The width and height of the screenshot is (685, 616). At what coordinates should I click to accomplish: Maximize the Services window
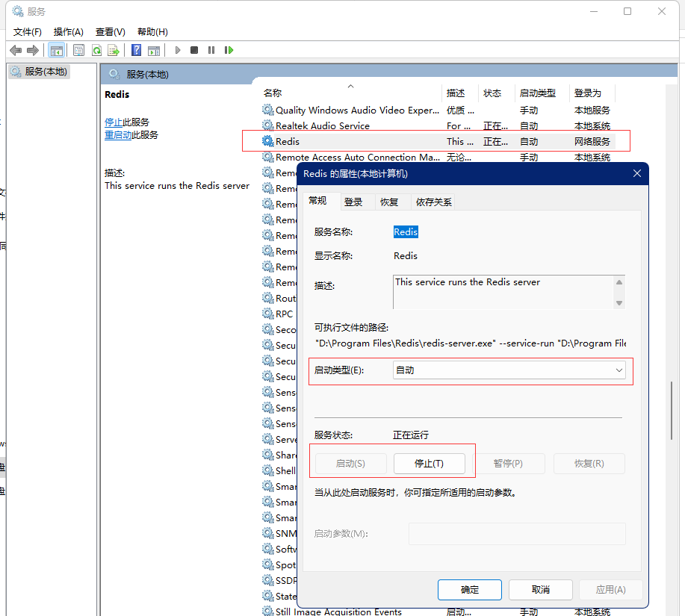point(627,11)
